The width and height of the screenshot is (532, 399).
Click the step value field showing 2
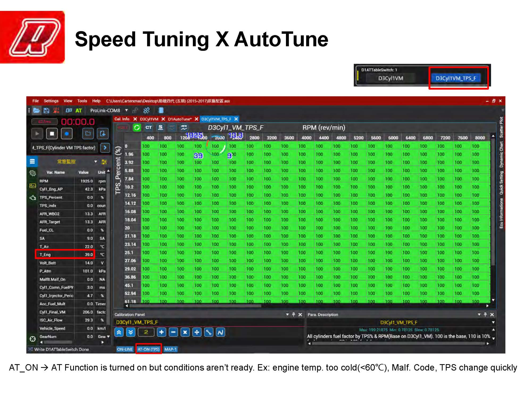[x=146, y=332]
